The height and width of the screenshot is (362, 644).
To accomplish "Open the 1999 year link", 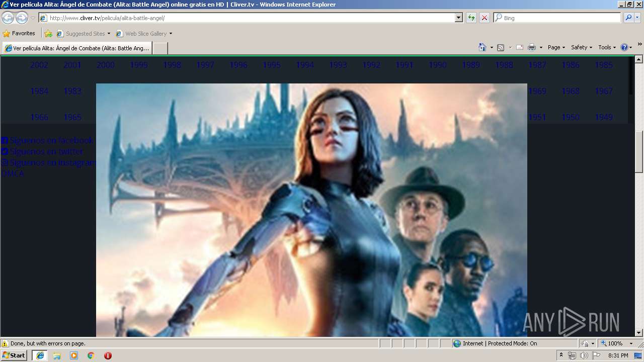I will (139, 65).
